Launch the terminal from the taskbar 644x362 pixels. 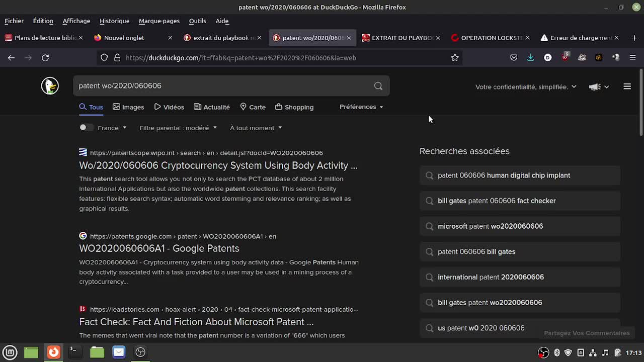(74, 352)
